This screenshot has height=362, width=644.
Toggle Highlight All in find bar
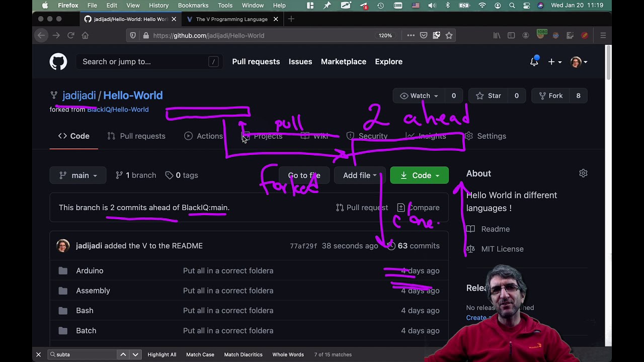[x=162, y=354]
